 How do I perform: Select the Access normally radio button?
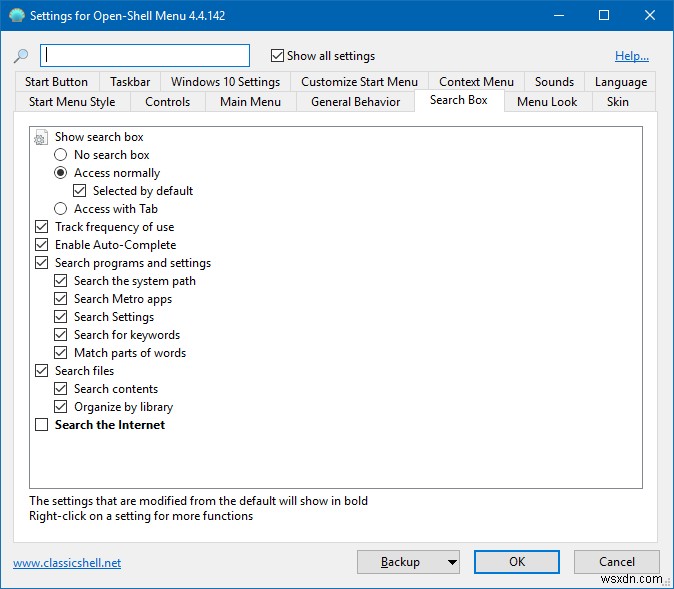(x=61, y=173)
